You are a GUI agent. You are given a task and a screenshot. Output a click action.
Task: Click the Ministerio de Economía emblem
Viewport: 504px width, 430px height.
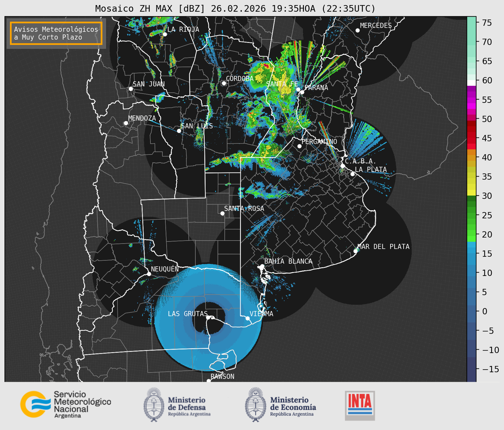[255, 405]
